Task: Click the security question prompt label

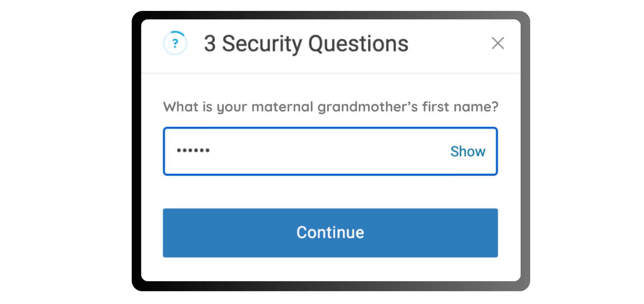Action: point(331,107)
